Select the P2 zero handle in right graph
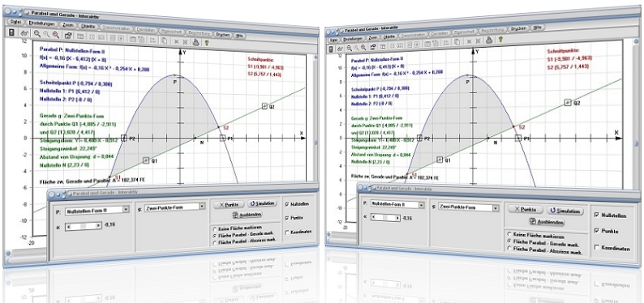 (x=420, y=139)
